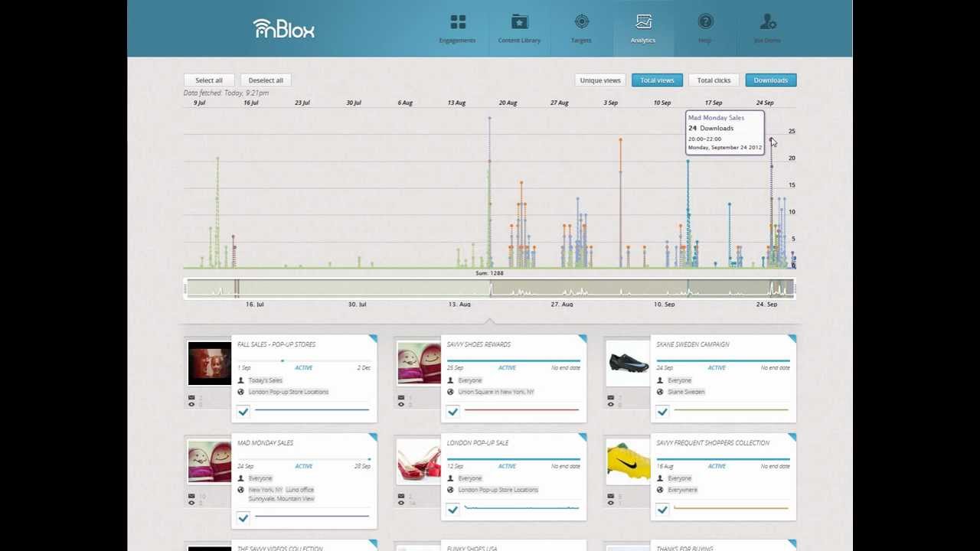Click the Today's Sales audience tag

266,380
